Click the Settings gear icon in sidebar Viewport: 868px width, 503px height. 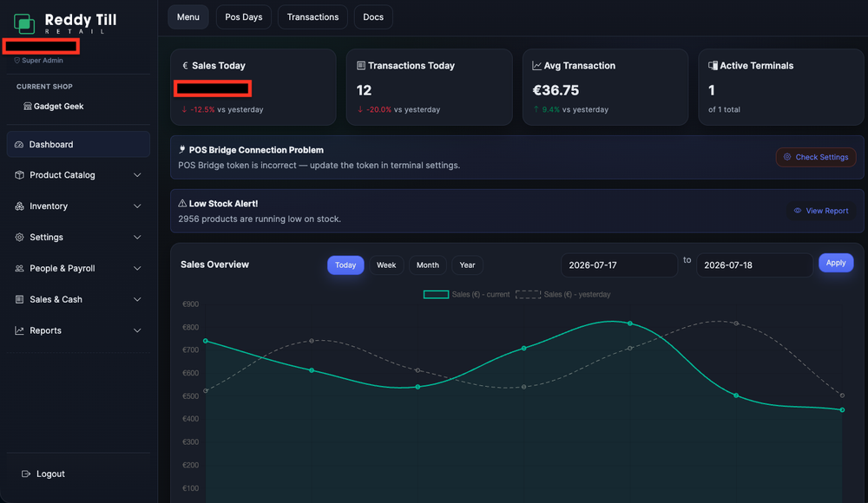coord(19,237)
